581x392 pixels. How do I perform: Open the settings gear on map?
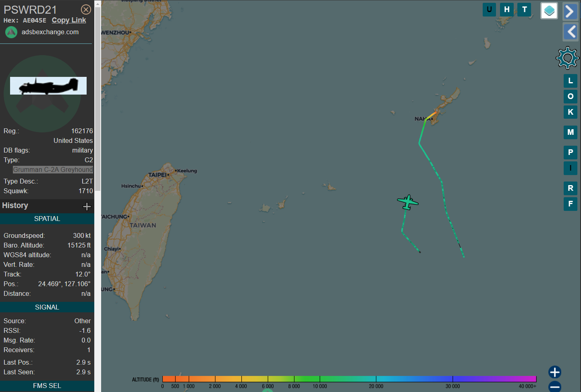(568, 58)
